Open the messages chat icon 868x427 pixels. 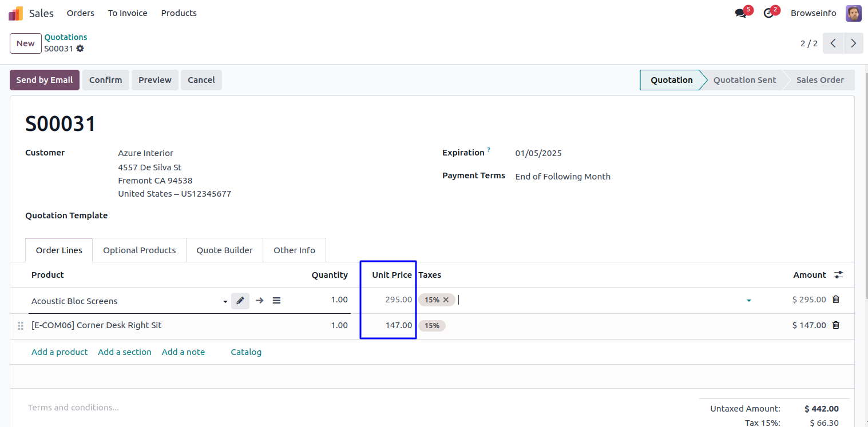tap(741, 13)
